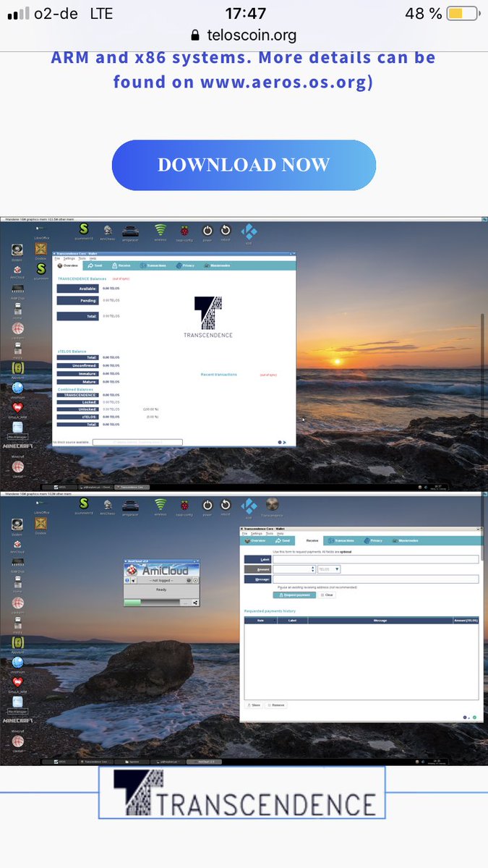Click Amount stepper arrows in Receive form
This screenshot has width=488, height=868.
pyautogui.click(x=314, y=569)
